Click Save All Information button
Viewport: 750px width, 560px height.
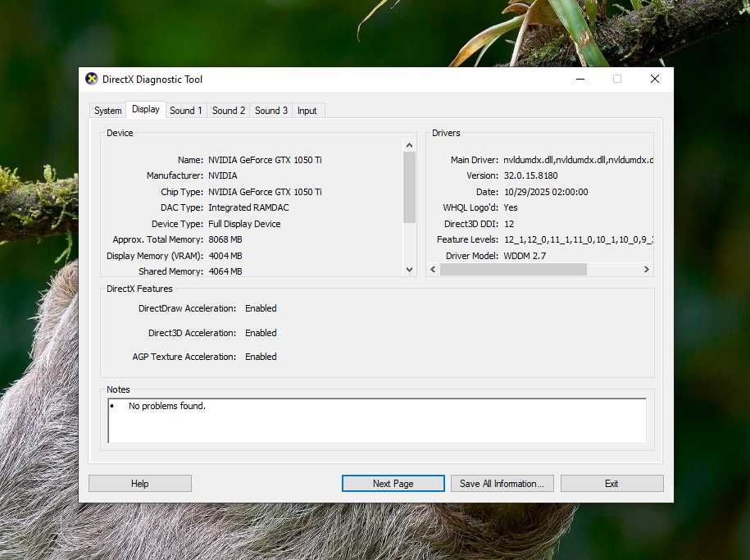(502, 484)
